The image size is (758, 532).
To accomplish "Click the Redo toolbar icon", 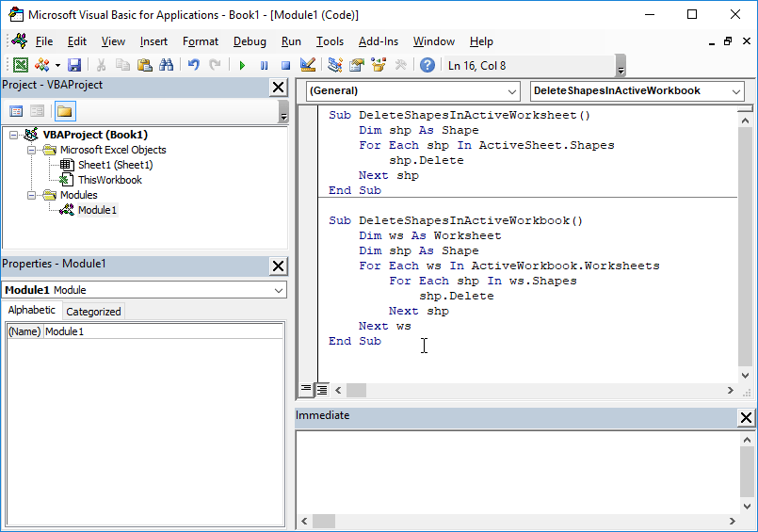I will tap(215, 65).
